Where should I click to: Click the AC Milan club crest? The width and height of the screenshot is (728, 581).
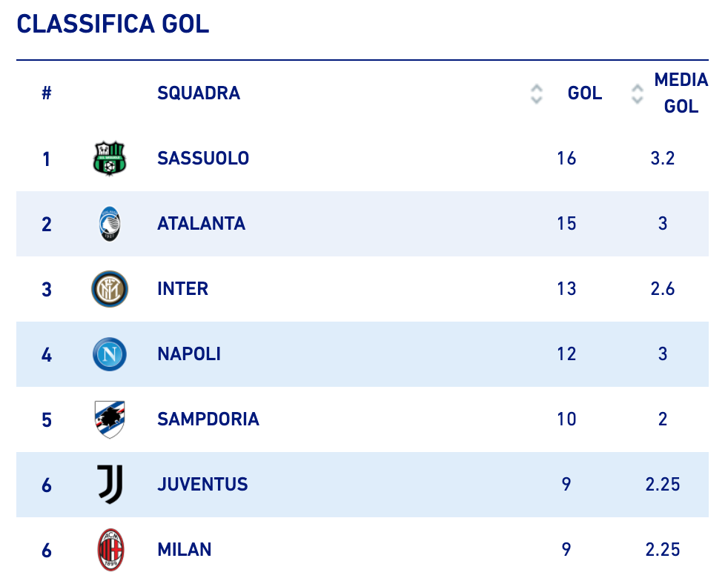110,550
